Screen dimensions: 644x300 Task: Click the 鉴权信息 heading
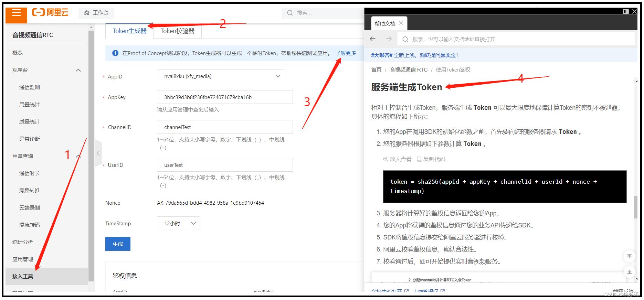[x=125, y=276]
